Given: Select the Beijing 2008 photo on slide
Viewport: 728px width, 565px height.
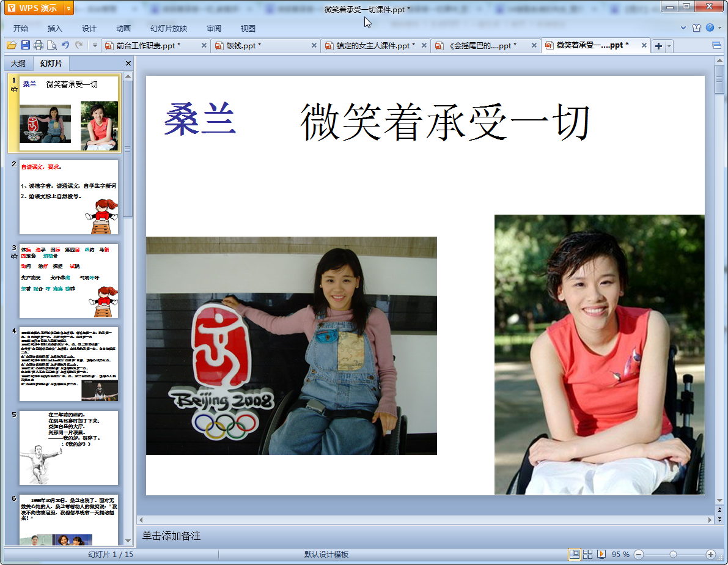Looking at the screenshot, I should [x=292, y=345].
